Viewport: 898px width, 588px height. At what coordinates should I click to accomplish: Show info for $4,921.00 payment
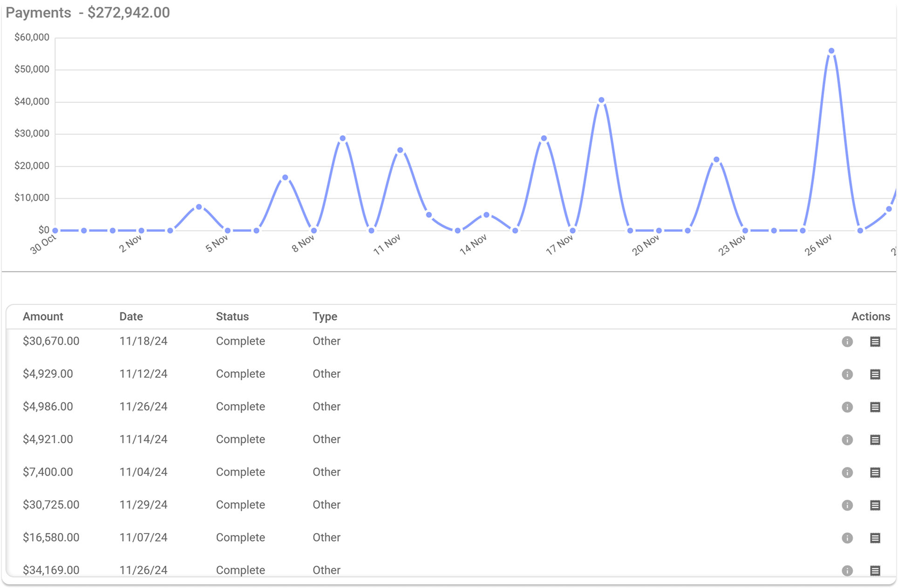(x=847, y=440)
